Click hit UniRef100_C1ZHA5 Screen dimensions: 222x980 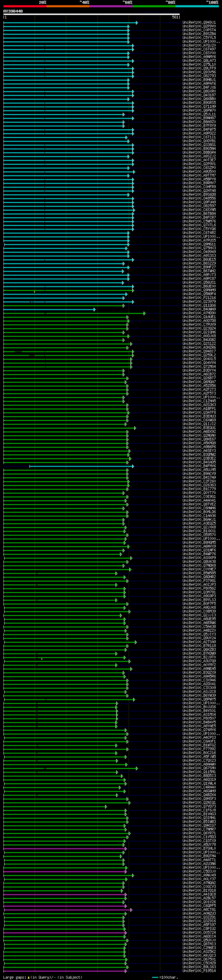tap(199, 401)
